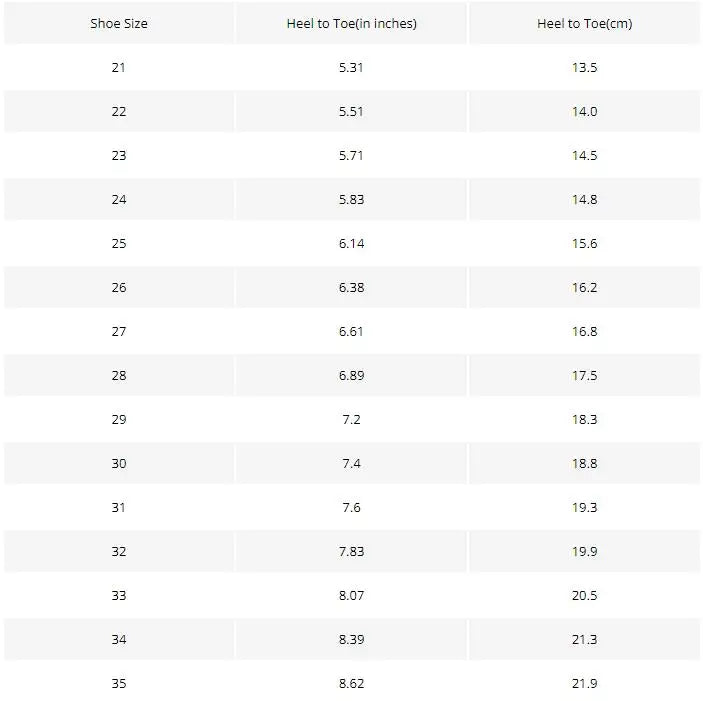This screenshot has height=701, width=703.
Task: Click the 6.61 inches value
Action: [351, 332]
